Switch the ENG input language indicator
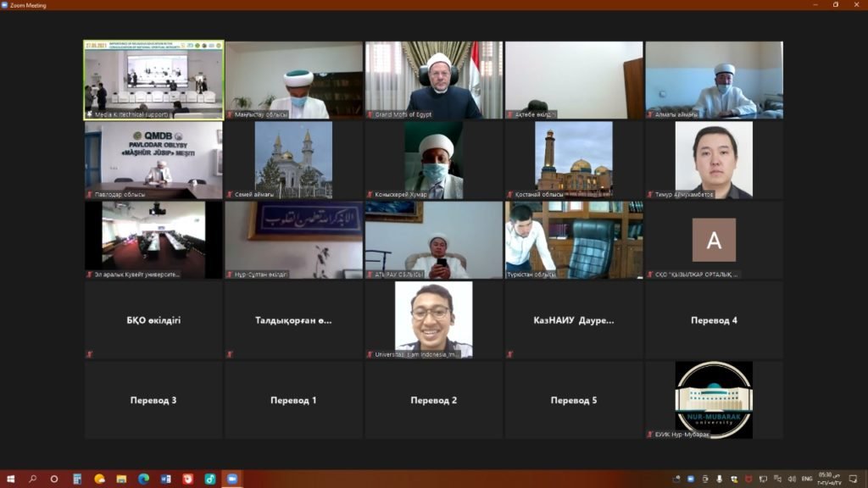The width and height of the screenshot is (868, 488). tap(806, 480)
